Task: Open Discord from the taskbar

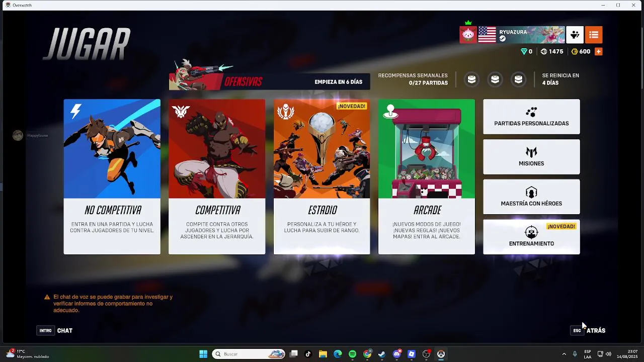Action: click(x=397, y=354)
